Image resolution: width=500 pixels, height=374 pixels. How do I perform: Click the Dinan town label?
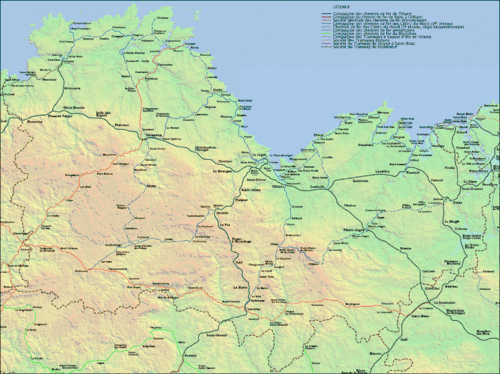point(457,203)
